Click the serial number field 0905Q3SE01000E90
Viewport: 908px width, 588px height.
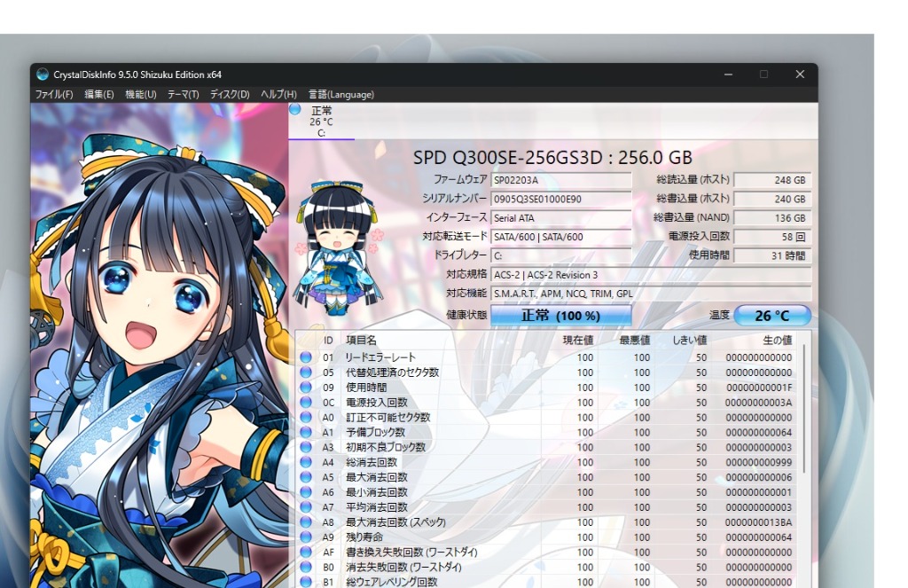point(560,199)
